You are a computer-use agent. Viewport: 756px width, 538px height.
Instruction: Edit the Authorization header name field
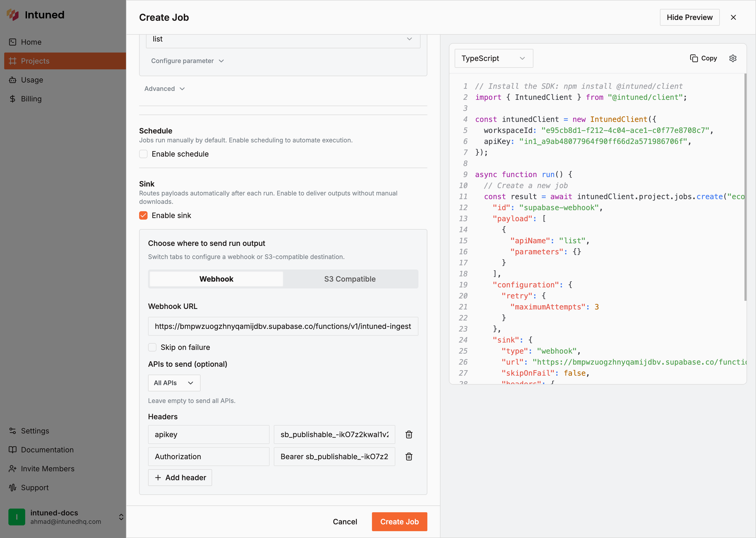click(208, 457)
